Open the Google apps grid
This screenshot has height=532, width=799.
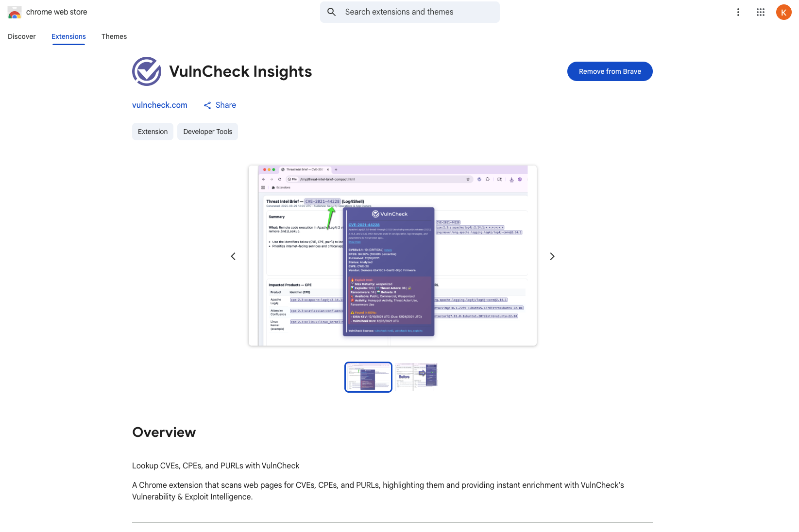[x=761, y=12]
